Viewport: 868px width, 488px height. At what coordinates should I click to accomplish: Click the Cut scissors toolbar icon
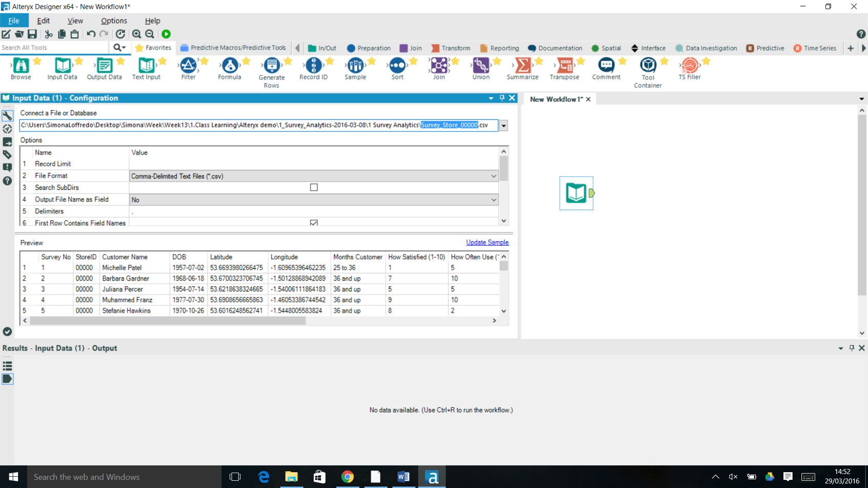pyautogui.click(x=49, y=34)
